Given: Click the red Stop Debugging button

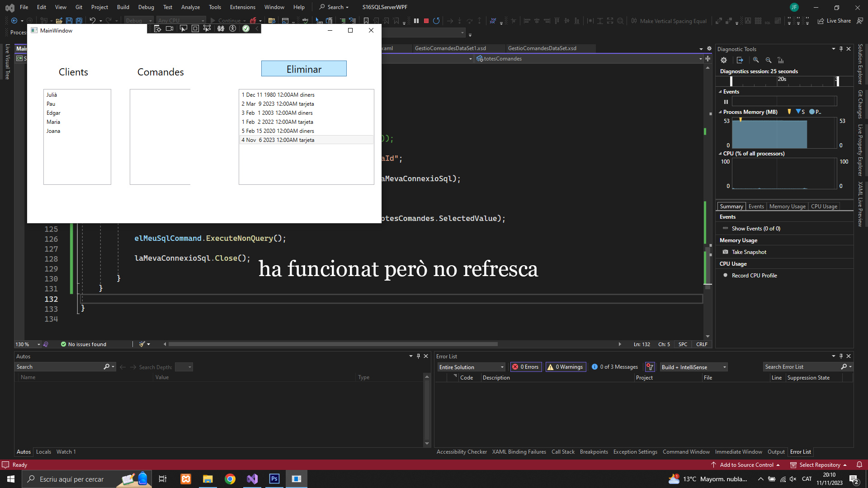Looking at the screenshot, I should point(426,21).
